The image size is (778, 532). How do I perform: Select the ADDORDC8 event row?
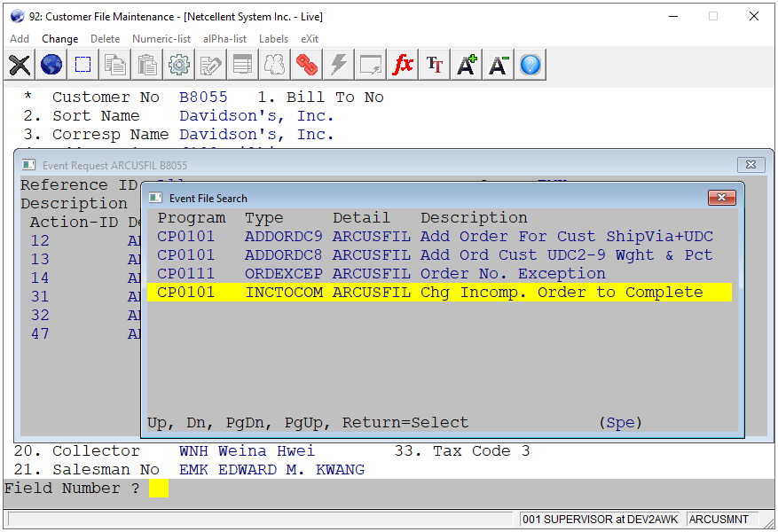439,255
